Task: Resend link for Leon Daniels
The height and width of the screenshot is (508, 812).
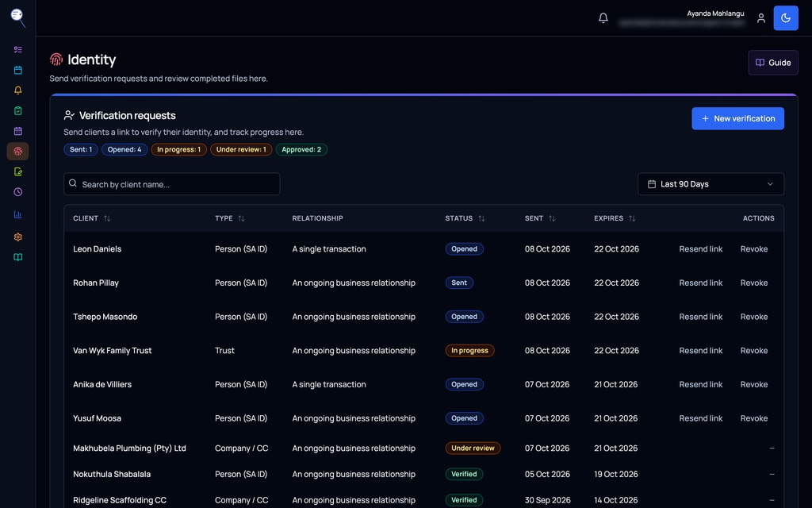Action: [x=701, y=248]
